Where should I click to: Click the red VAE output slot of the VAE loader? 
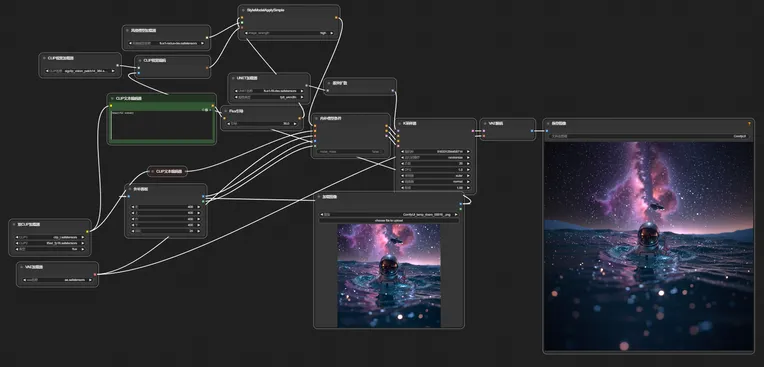(x=95, y=274)
